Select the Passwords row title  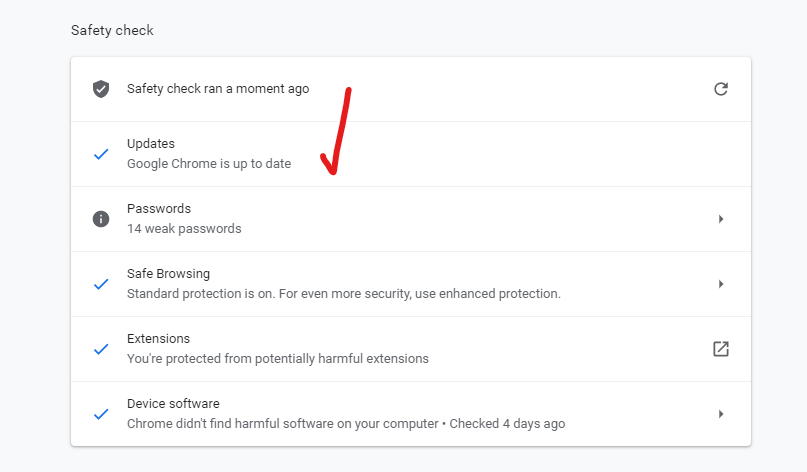[x=159, y=208]
